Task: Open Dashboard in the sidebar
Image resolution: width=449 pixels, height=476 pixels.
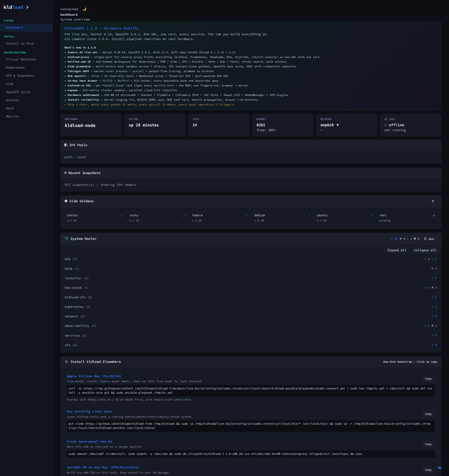Action: [x=26, y=28]
